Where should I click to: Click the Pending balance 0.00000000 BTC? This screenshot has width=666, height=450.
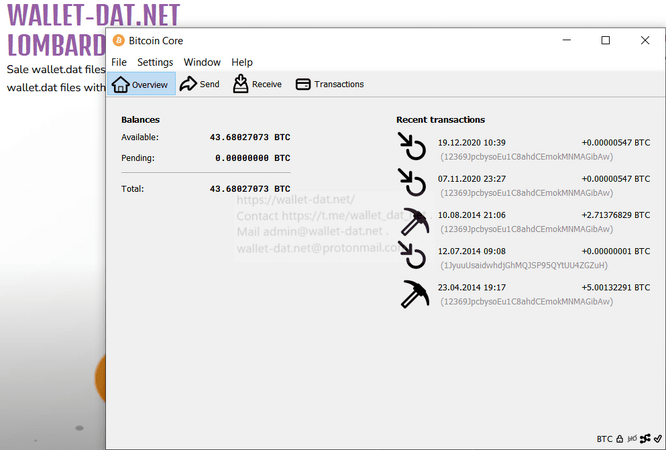point(253,158)
